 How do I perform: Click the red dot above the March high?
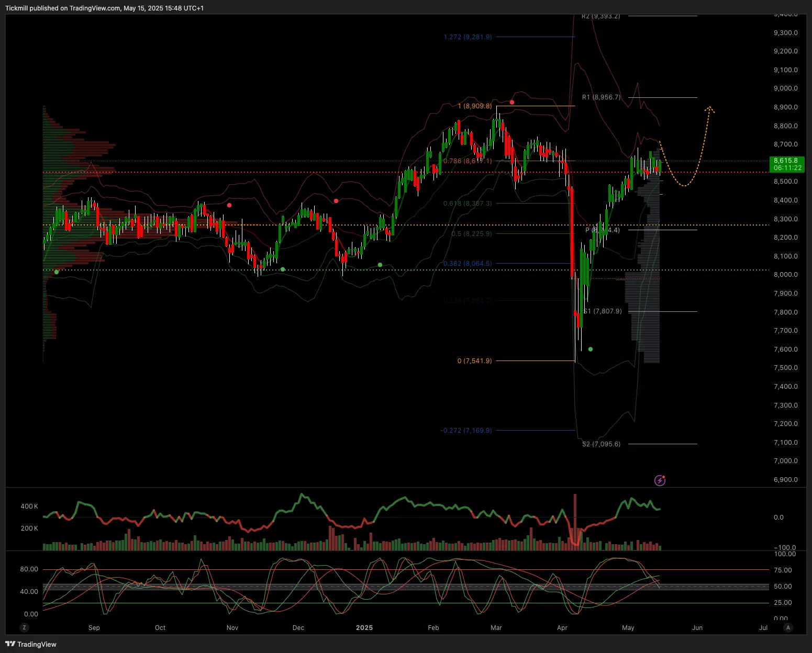click(512, 103)
